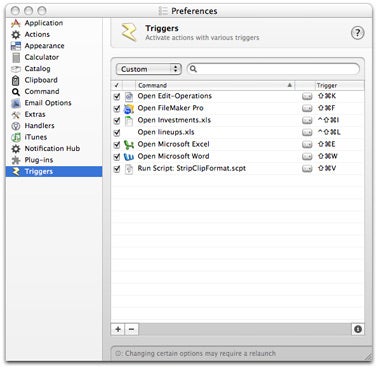Click the ⌃⇧⌘L trigger shortcut cell
The width and height of the screenshot is (379, 371).
pyautogui.click(x=329, y=132)
